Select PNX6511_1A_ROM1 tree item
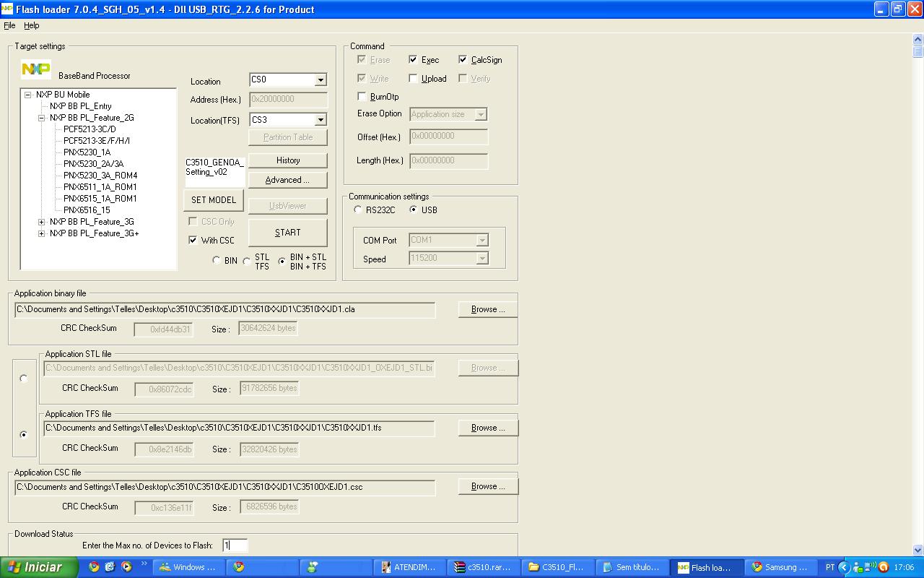 [100, 187]
